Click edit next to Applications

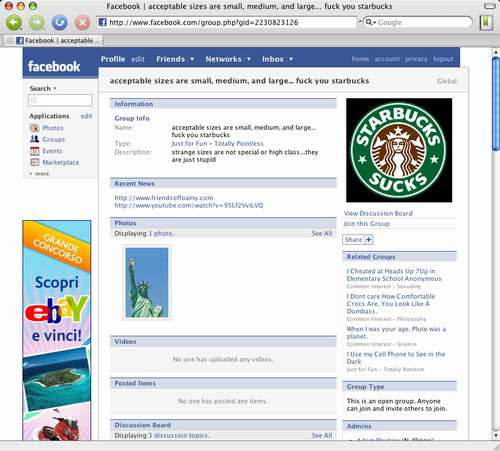pyautogui.click(x=86, y=116)
